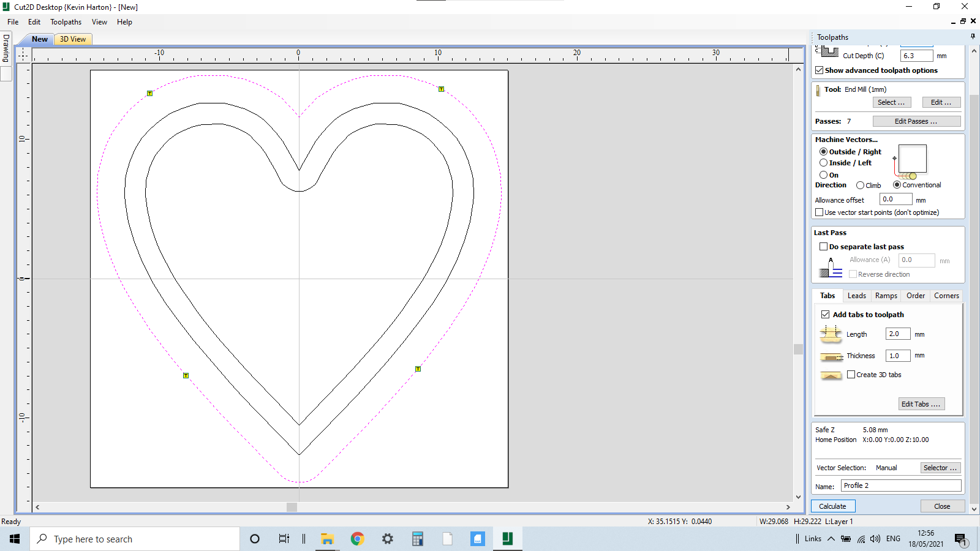
Task: Click the top-left tab marker on heart toolpath
Action: (x=149, y=94)
